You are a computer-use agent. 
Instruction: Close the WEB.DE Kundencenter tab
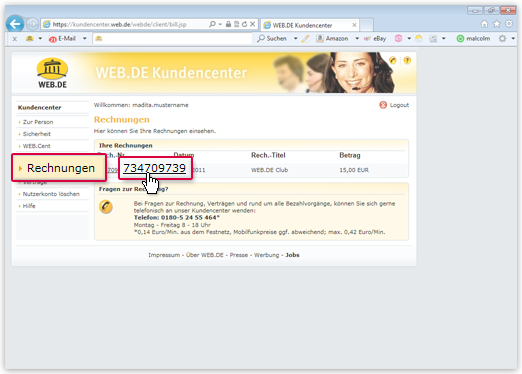tap(354, 25)
